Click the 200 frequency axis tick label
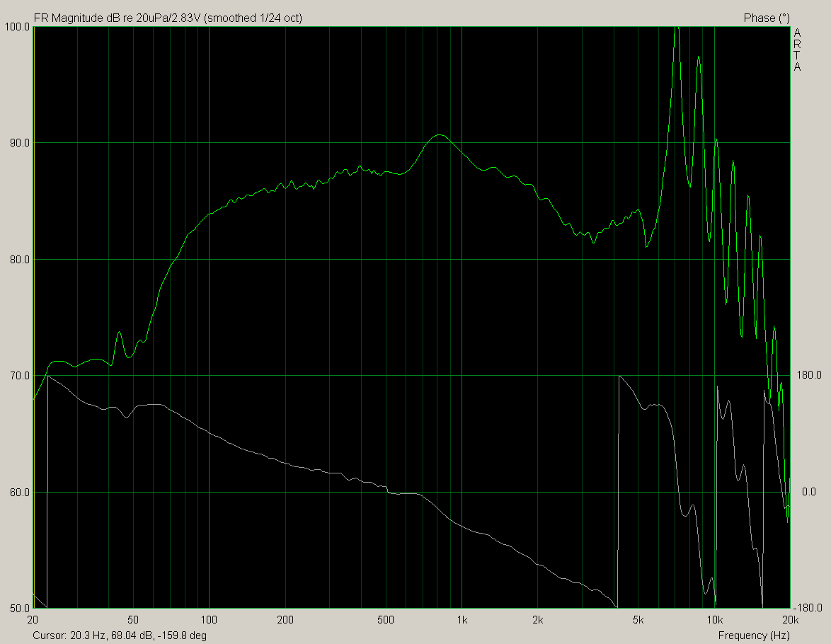 pyautogui.click(x=285, y=620)
